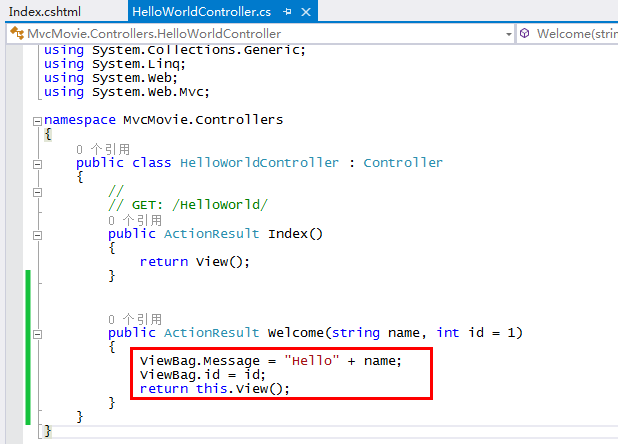Viewport: 618px width, 444px height.
Task: Collapse the namespace MvcMovie.Controllers block
Action: click(37, 121)
